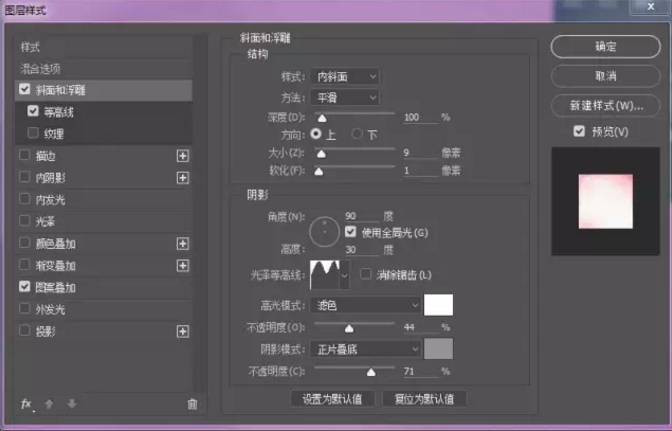Click the angle dial in 阴影 section
This screenshot has height=431, width=672.
point(324,232)
